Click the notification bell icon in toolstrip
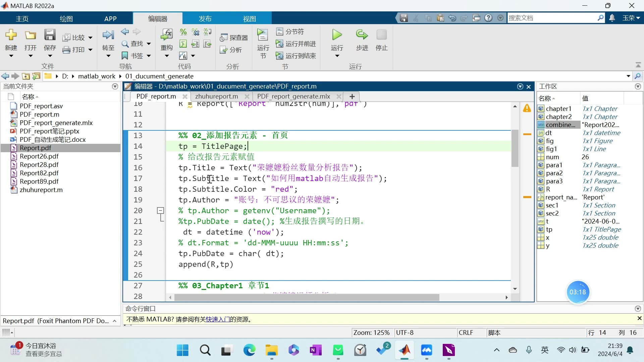 click(x=612, y=18)
